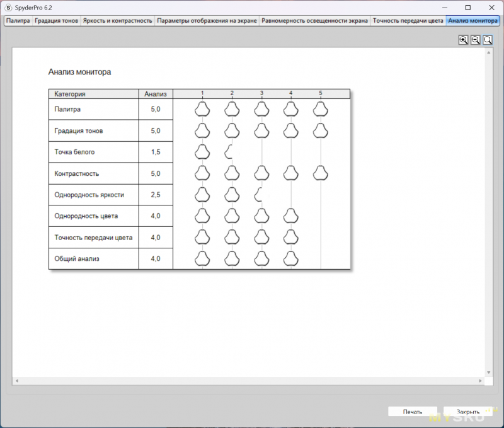Viewport: 504px width, 428px height.
Task: Click the scale number 2 in table header
Action: point(232,93)
